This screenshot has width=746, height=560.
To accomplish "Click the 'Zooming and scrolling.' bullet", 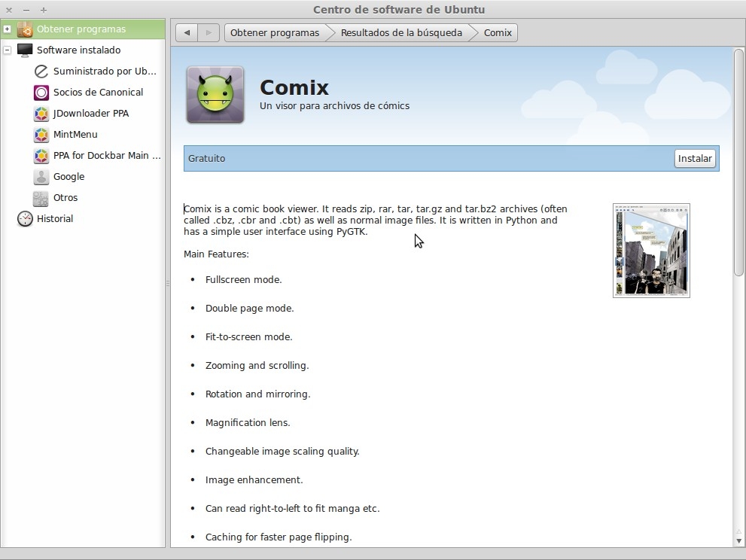I will coord(257,365).
